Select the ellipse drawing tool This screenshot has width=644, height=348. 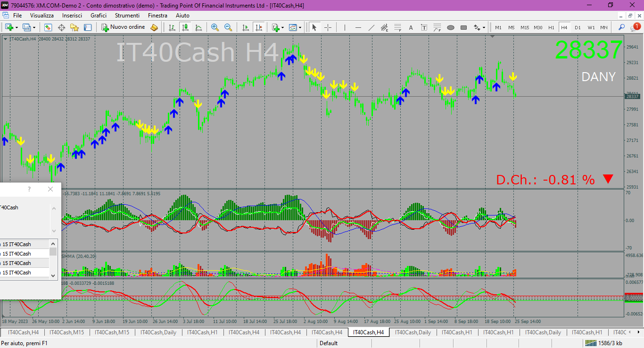(450, 27)
